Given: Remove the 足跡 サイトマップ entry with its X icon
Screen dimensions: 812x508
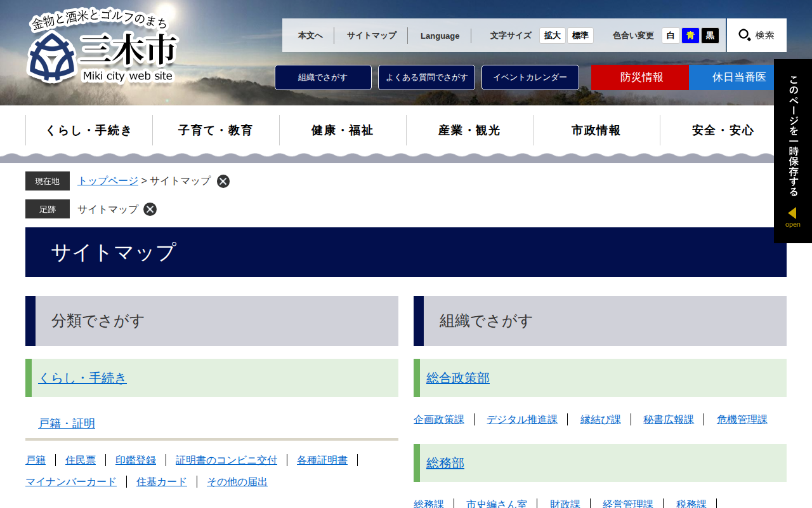Looking at the screenshot, I should pos(150,209).
